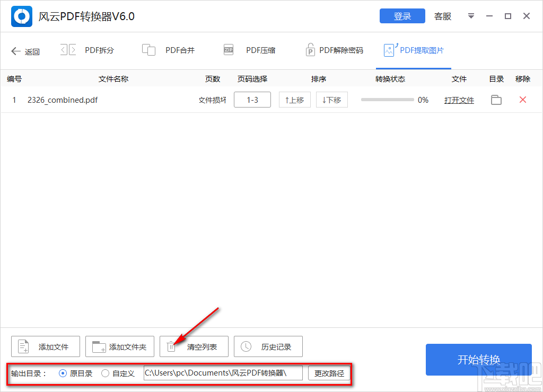This screenshot has height=392, width=543.
Task: Select the 自定义 custom output radio button
Action: pos(104,373)
